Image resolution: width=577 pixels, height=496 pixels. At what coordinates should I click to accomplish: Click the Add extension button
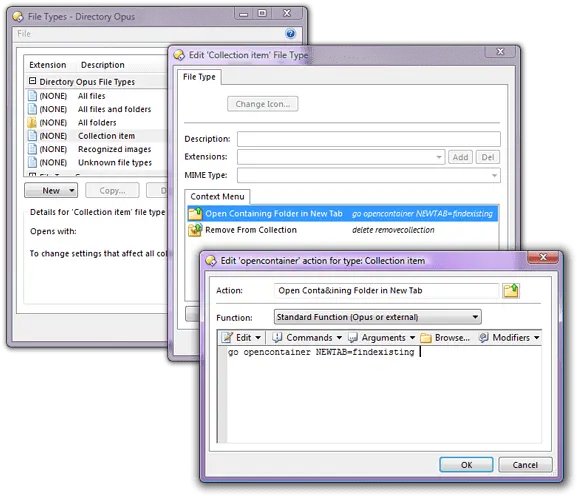click(x=460, y=157)
